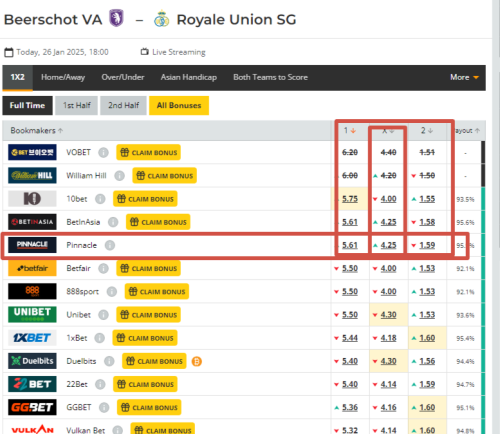Click the Live Streaming camera icon
Viewport: 500px width, 434px height.
144,52
